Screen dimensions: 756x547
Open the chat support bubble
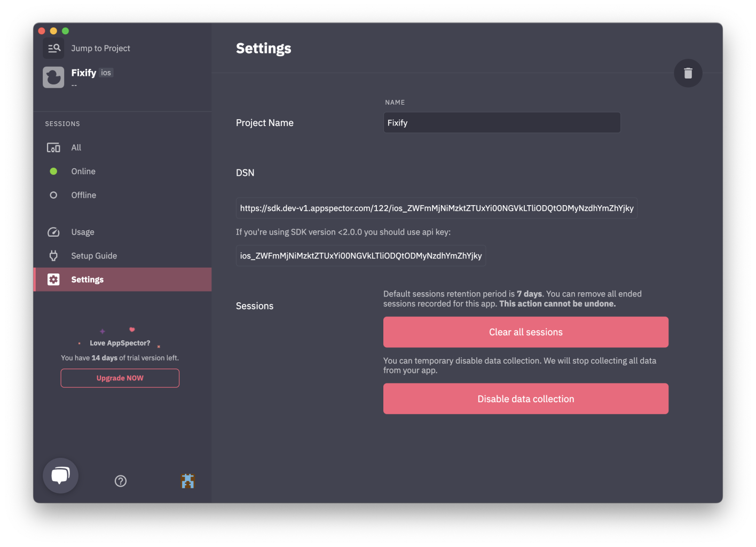pos(60,475)
